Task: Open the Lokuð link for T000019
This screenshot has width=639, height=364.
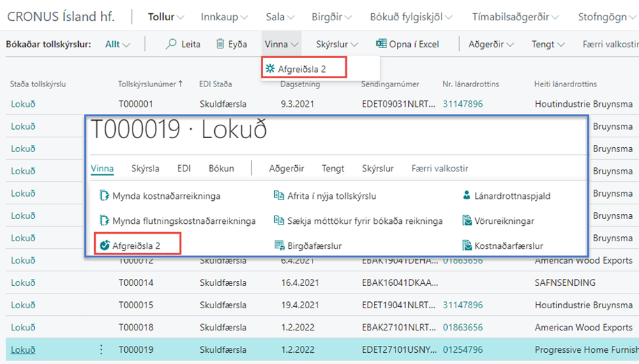Action: click(23, 349)
